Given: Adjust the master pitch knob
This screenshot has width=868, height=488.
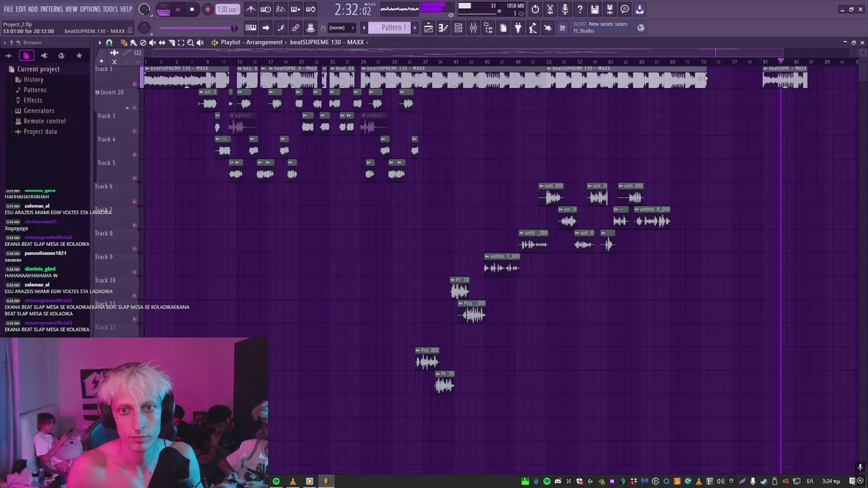Looking at the screenshot, I should [144, 28].
